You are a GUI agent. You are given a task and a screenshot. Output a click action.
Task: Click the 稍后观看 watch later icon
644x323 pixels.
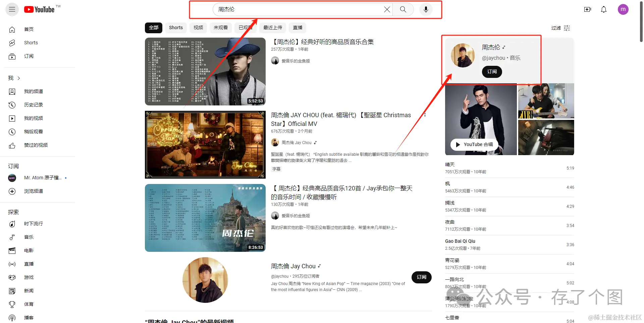12,132
